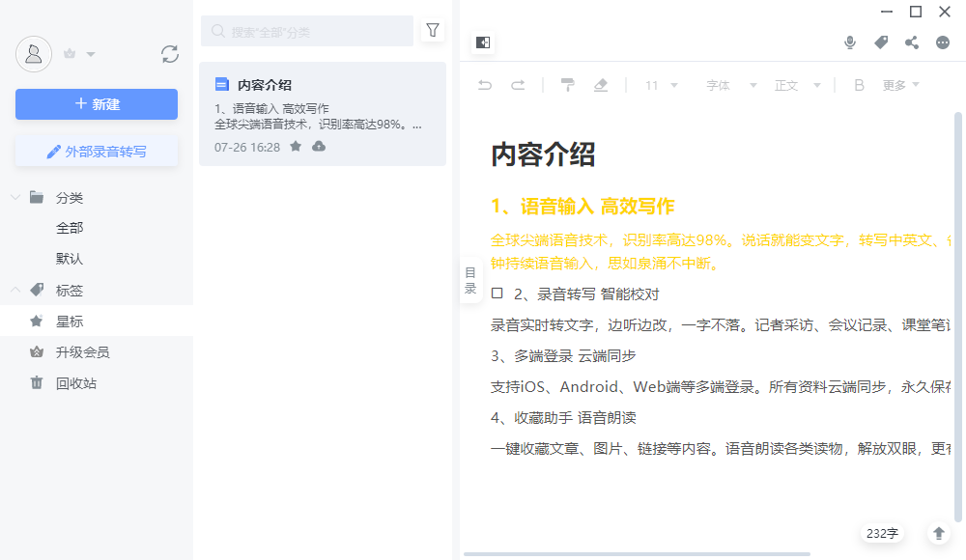The height and width of the screenshot is (560, 966).
Task: Expand the account dropdown arrow
Action: pos(91,54)
